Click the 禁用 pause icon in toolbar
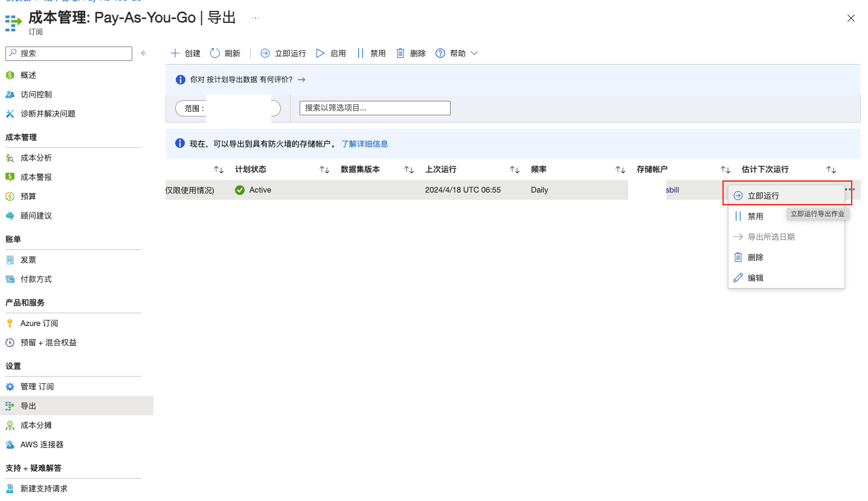 tap(361, 53)
